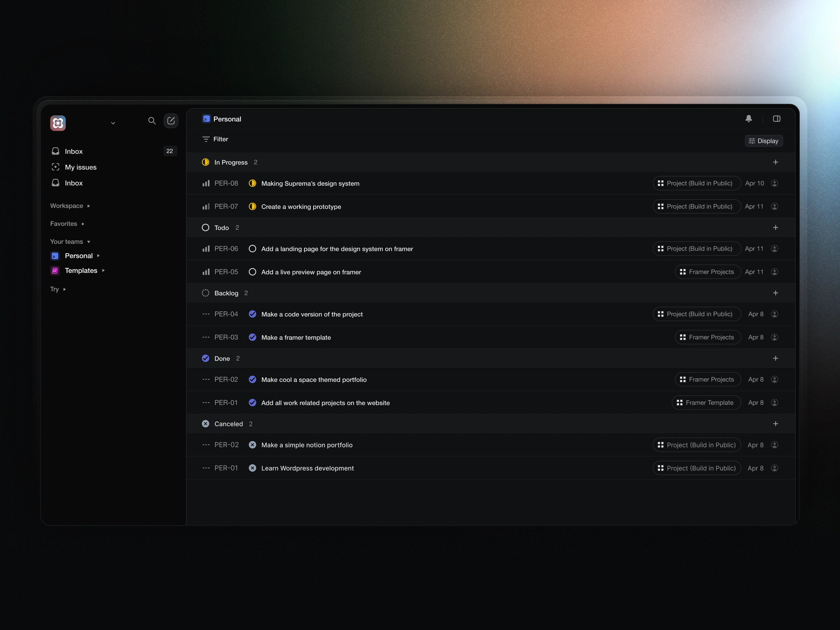Click the priority bars icon on PER-08
The height and width of the screenshot is (630, 840).
point(206,183)
